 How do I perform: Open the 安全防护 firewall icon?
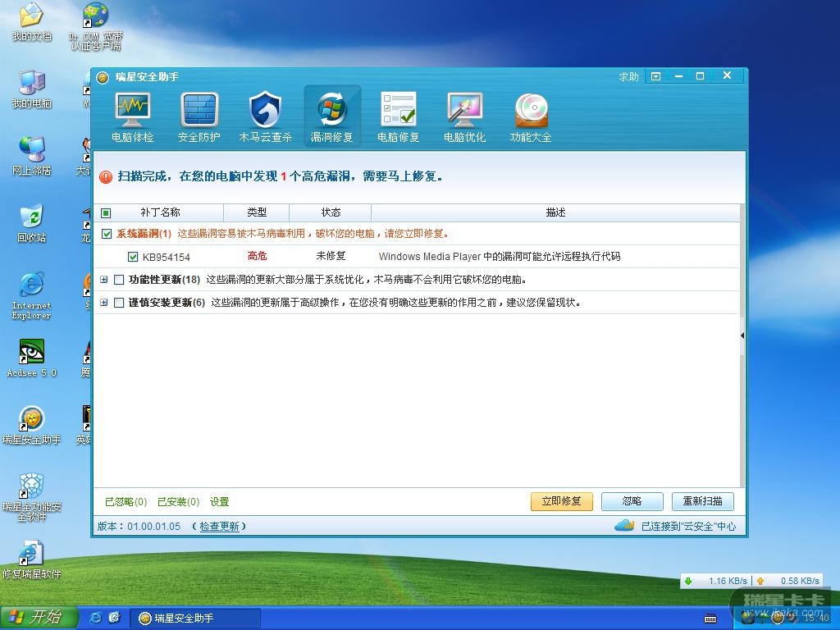[199, 117]
